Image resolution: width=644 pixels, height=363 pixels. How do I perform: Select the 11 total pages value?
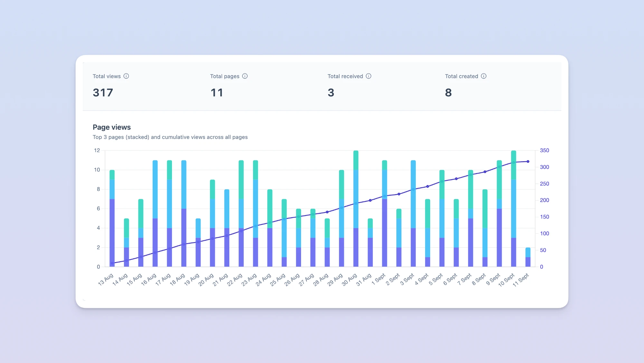(x=217, y=93)
